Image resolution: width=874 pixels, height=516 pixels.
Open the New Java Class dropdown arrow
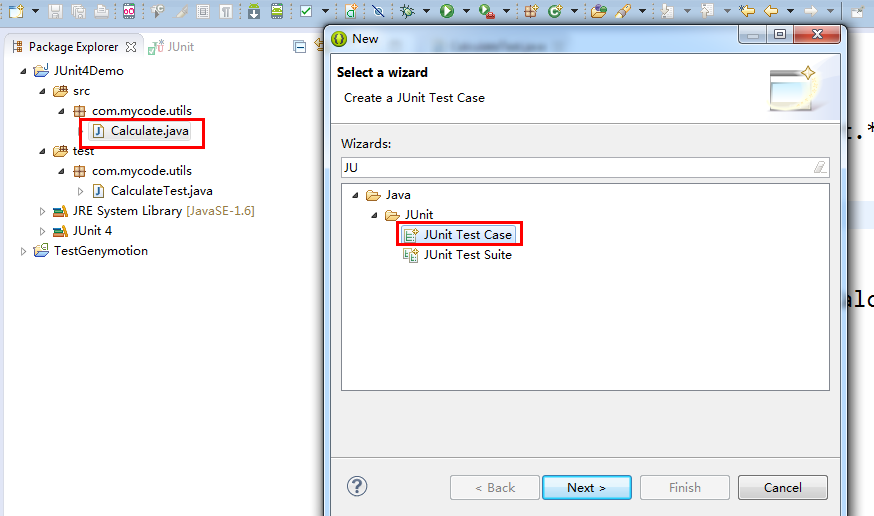574,11
